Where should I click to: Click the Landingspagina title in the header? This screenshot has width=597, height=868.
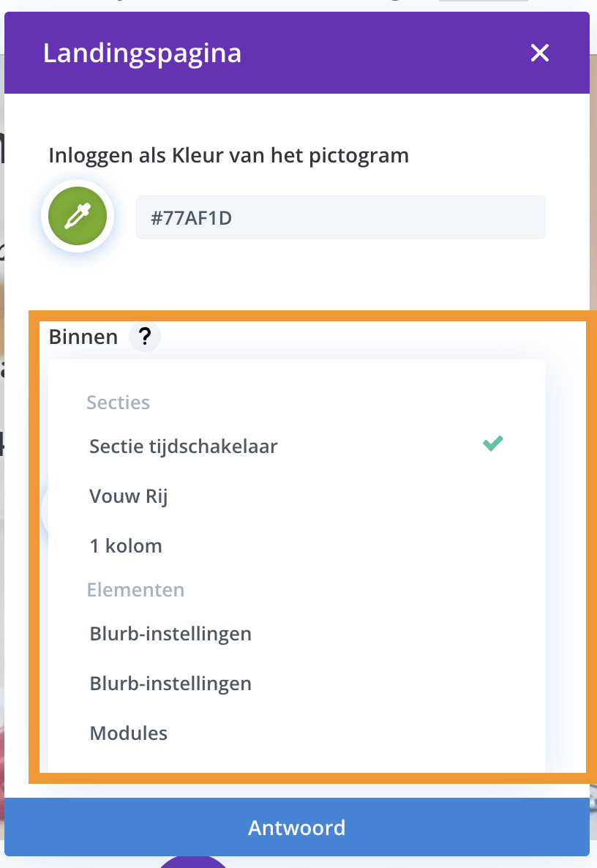pyautogui.click(x=142, y=53)
